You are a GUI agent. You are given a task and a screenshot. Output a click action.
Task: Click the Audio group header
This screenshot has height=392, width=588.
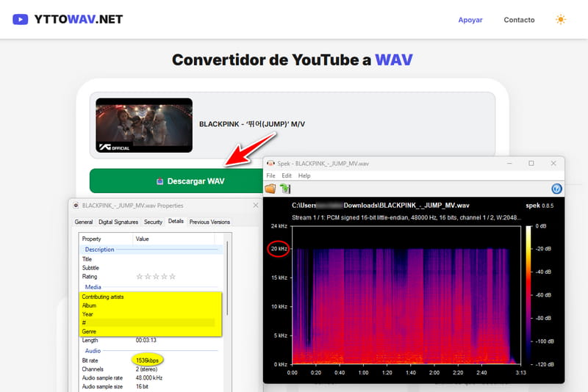pos(93,351)
